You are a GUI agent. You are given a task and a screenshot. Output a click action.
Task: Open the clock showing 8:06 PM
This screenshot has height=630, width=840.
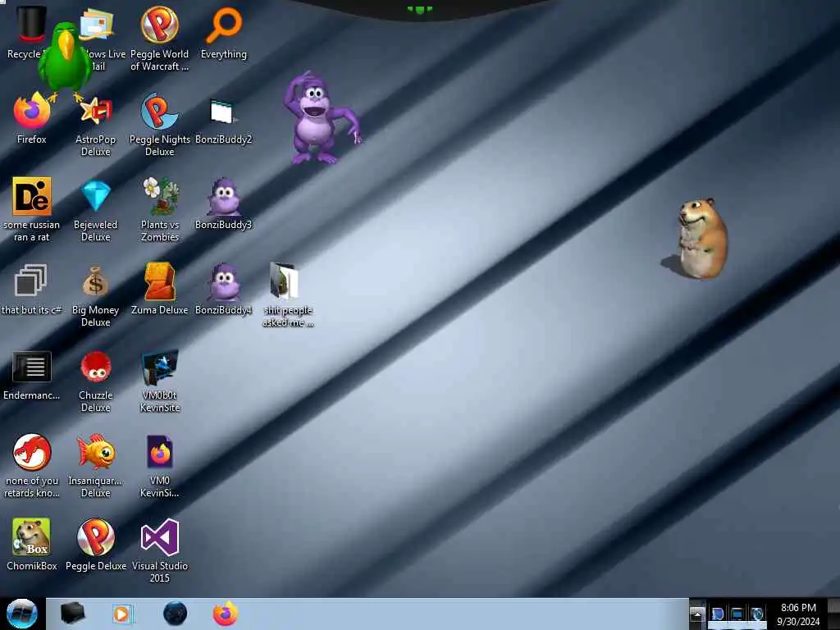(x=798, y=614)
